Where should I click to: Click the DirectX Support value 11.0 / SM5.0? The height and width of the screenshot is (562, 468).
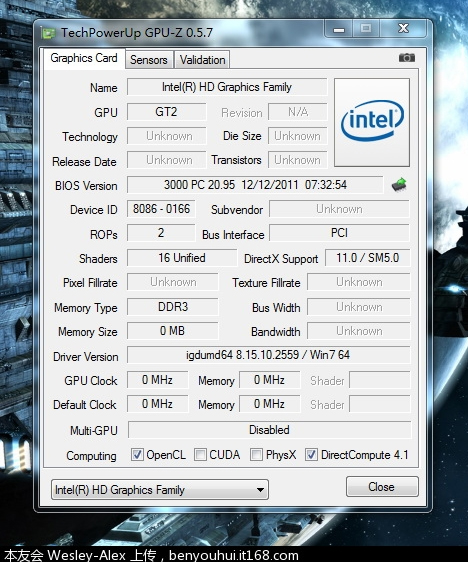click(367, 258)
